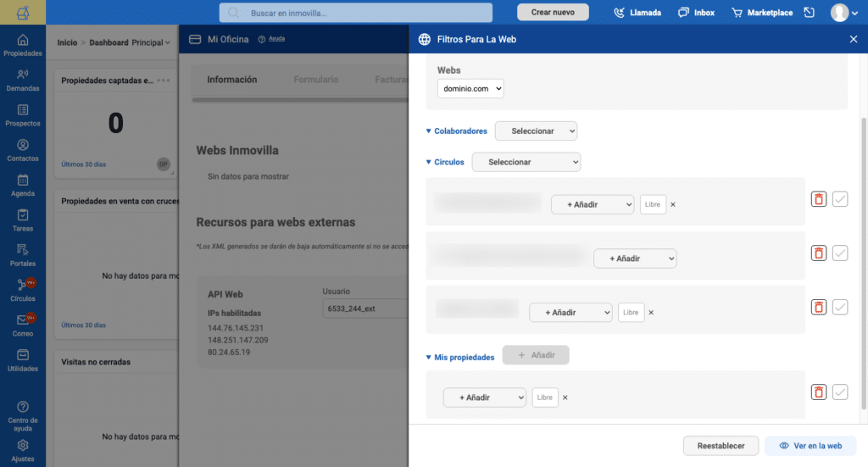The image size is (868, 467).
Task: Tick the checkmark box on first filter row
Action: click(x=840, y=199)
